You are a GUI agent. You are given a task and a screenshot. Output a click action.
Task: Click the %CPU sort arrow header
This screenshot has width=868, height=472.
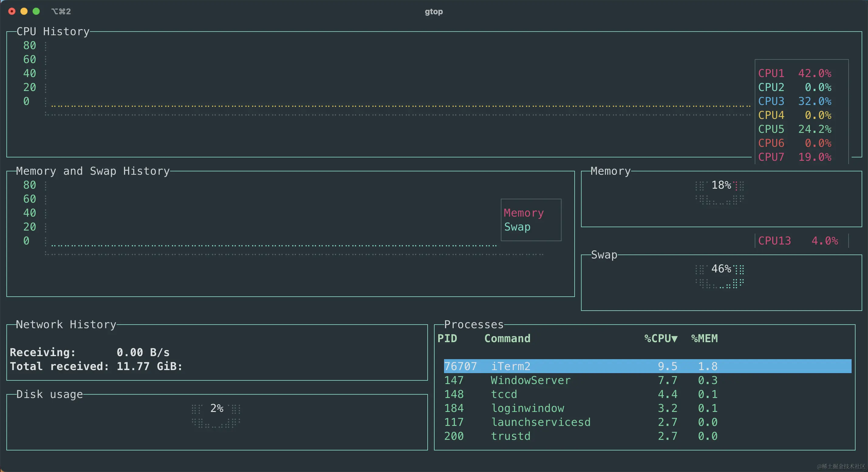click(661, 338)
